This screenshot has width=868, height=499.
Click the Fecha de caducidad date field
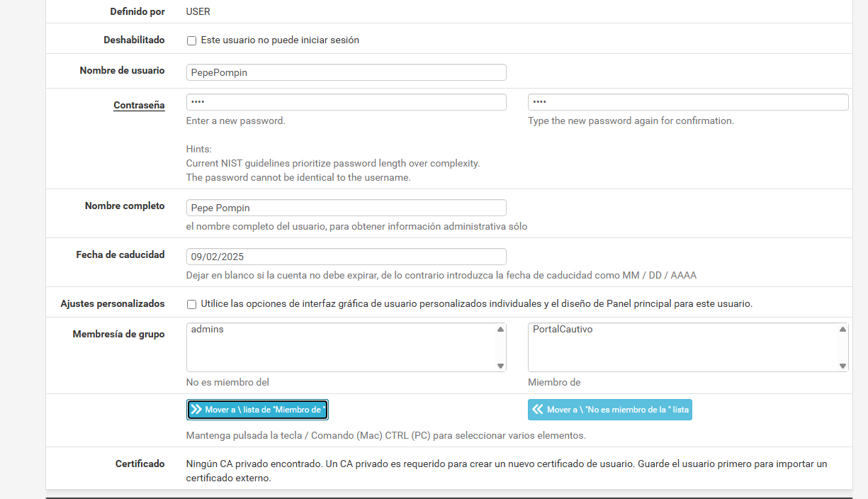pos(346,257)
